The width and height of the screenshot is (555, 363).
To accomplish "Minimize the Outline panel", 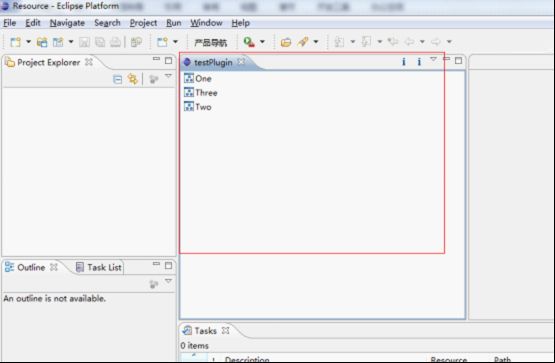I will pyautogui.click(x=156, y=264).
